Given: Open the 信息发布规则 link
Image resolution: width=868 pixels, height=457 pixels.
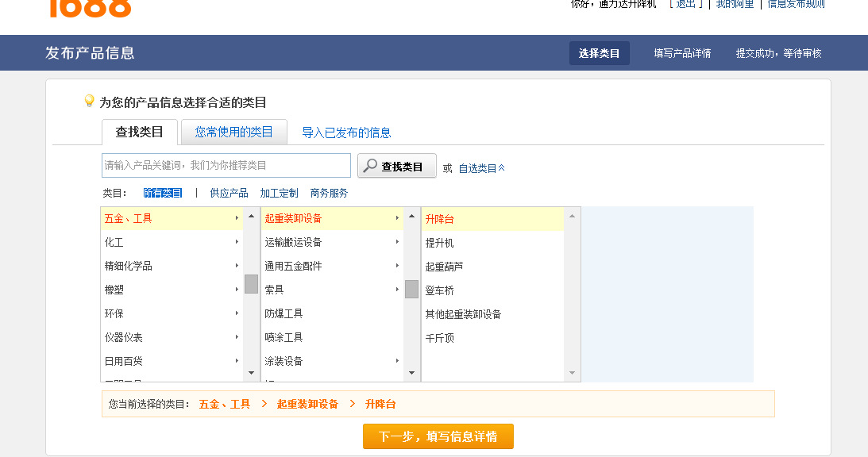Looking at the screenshot, I should [796, 4].
